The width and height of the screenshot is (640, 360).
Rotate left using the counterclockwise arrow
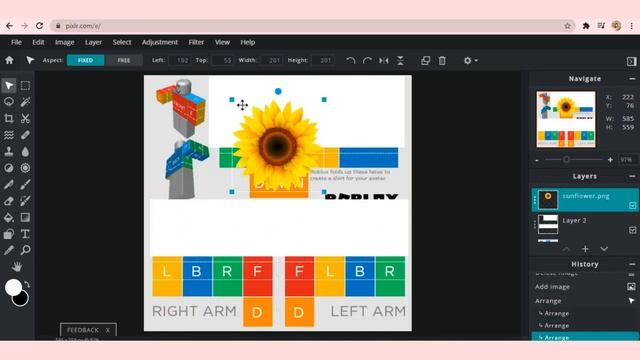click(x=351, y=60)
